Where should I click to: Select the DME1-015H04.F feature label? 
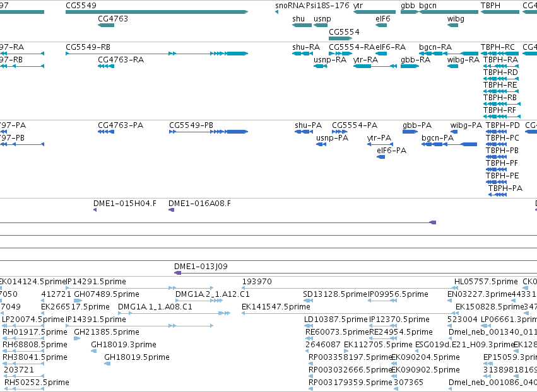tap(125, 204)
